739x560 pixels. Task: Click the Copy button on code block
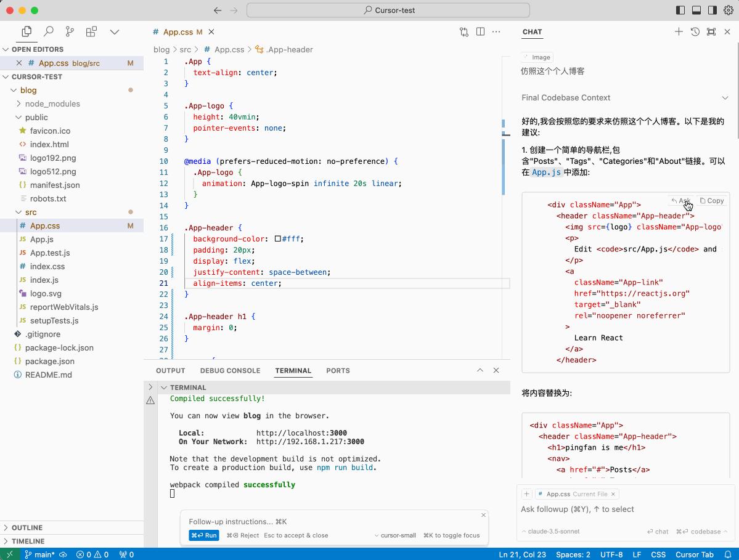(712, 200)
